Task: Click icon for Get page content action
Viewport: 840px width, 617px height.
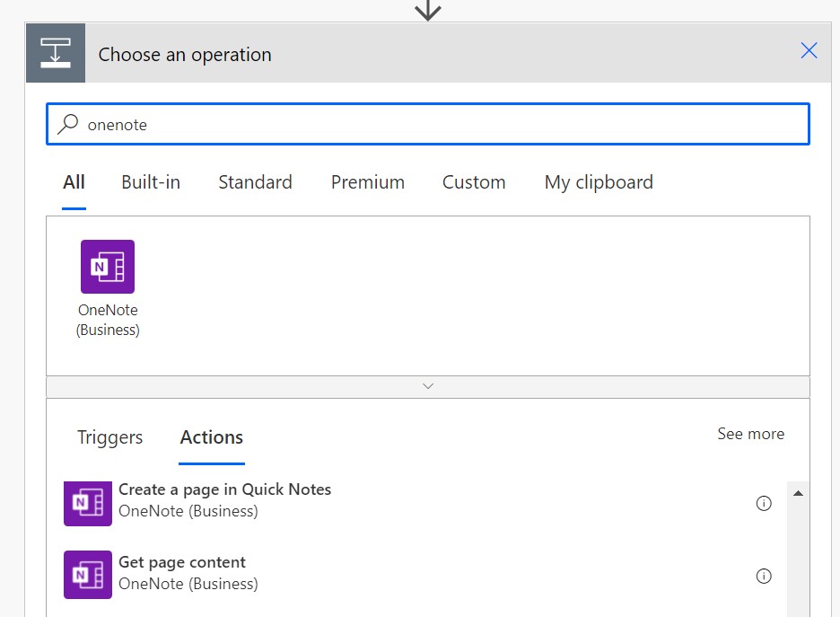Action: coord(88,575)
